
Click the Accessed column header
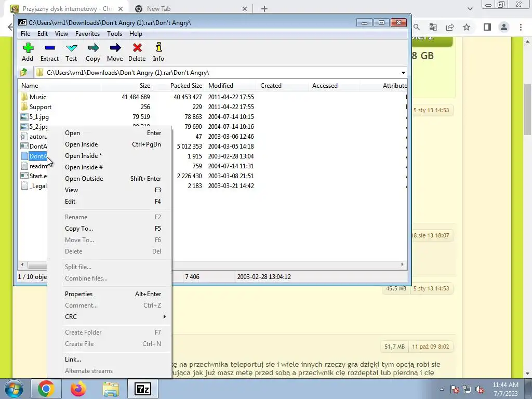tap(335, 86)
